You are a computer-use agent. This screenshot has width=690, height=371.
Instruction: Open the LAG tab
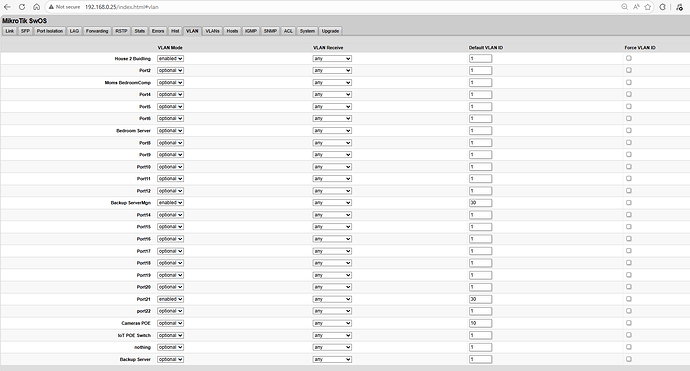(x=74, y=31)
